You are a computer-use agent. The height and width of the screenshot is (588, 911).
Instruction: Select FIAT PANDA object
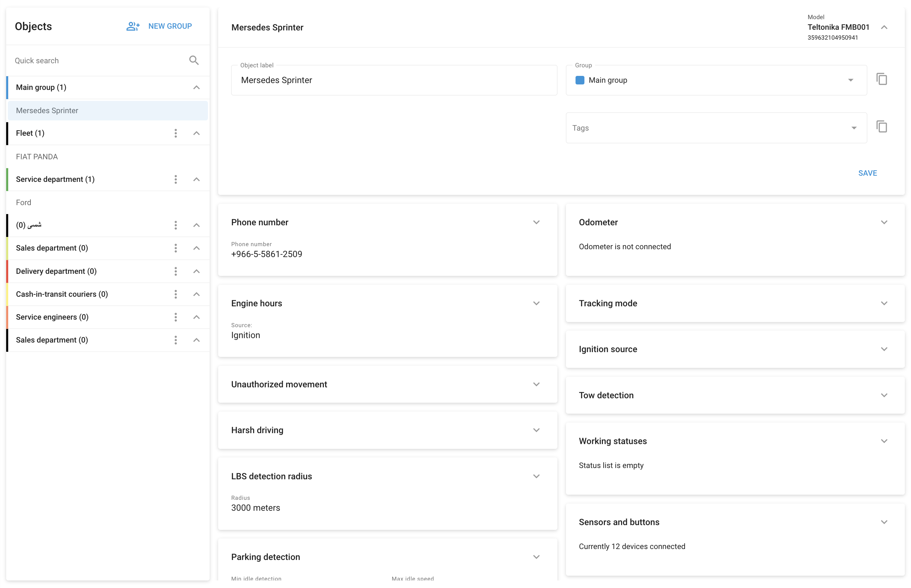point(37,157)
